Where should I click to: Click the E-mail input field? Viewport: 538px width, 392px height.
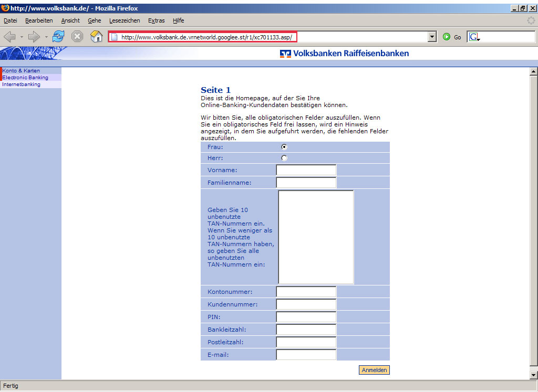(x=306, y=355)
